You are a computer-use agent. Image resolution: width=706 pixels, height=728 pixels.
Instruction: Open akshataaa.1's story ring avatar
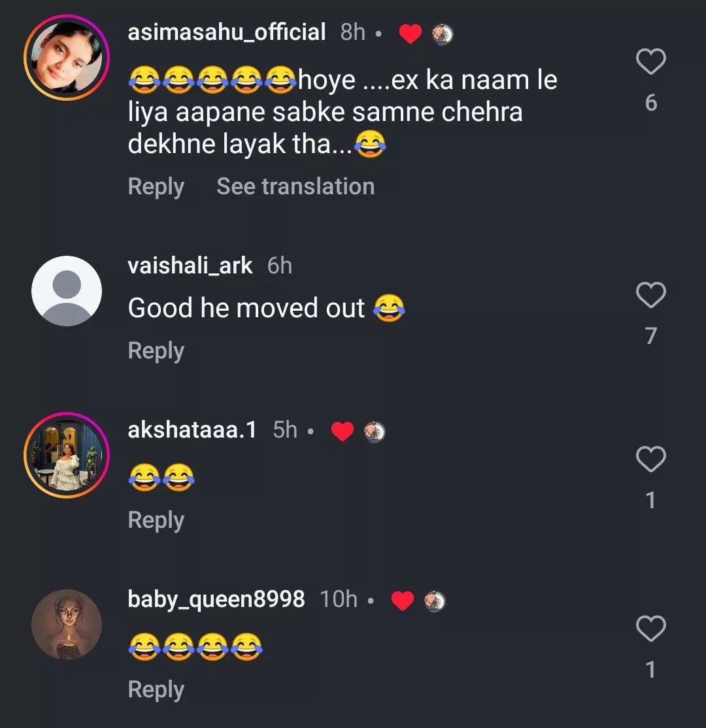point(67,455)
